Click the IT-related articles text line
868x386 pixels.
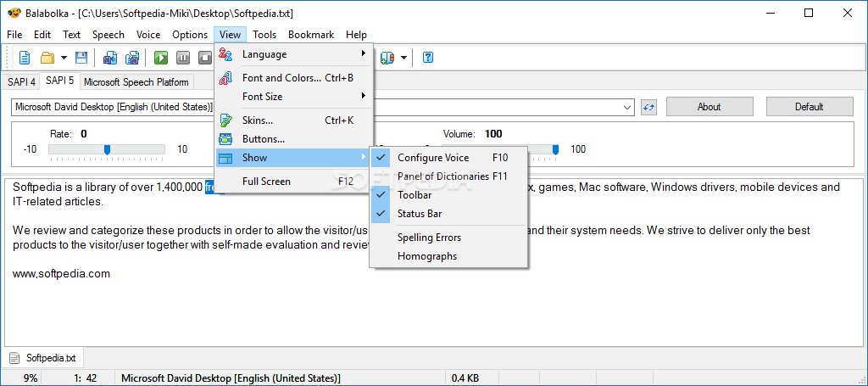click(x=58, y=202)
